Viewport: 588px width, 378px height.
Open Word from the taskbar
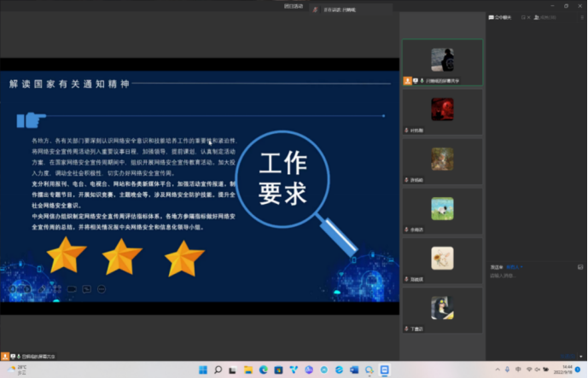coord(354,369)
